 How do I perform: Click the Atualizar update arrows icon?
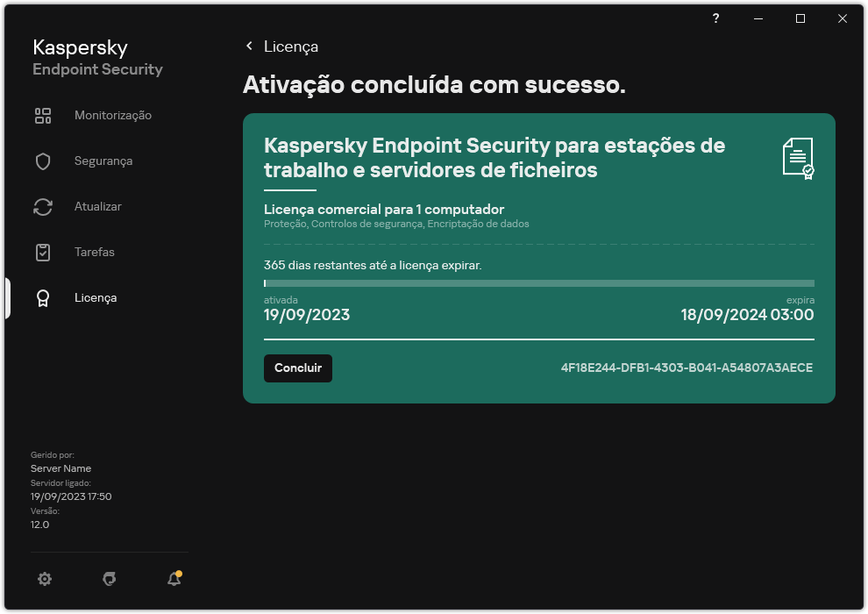pos(43,206)
